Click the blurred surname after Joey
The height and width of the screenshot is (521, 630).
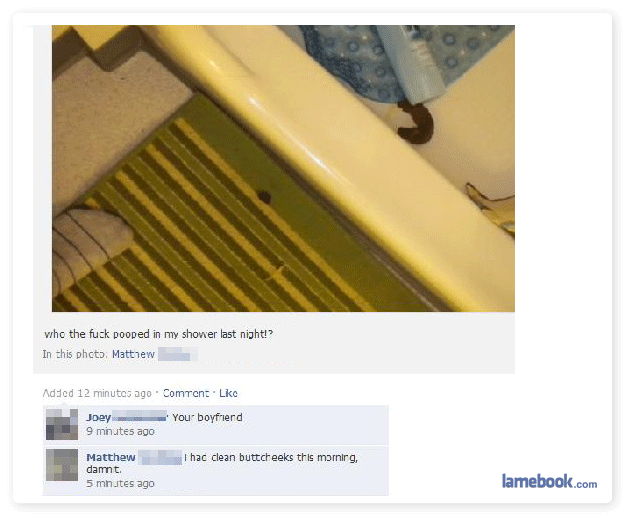point(139,417)
